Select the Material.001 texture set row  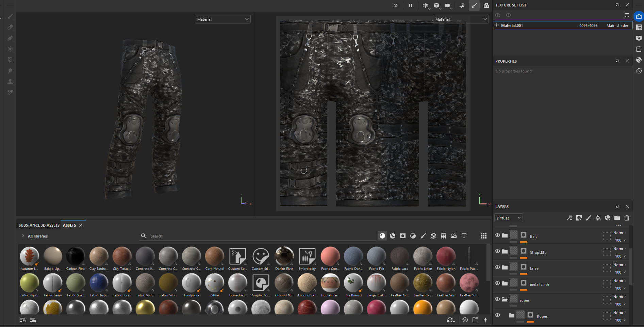pyautogui.click(x=563, y=26)
